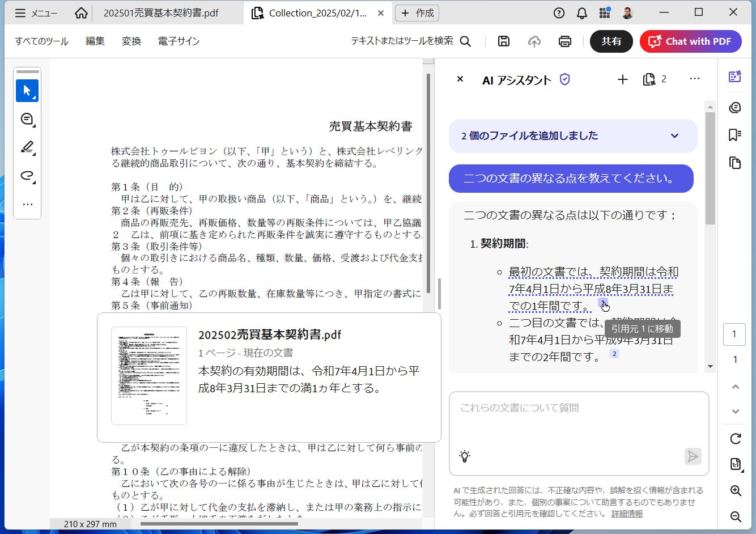Expand the 2個のファイルを追加しました section

click(x=674, y=136)
